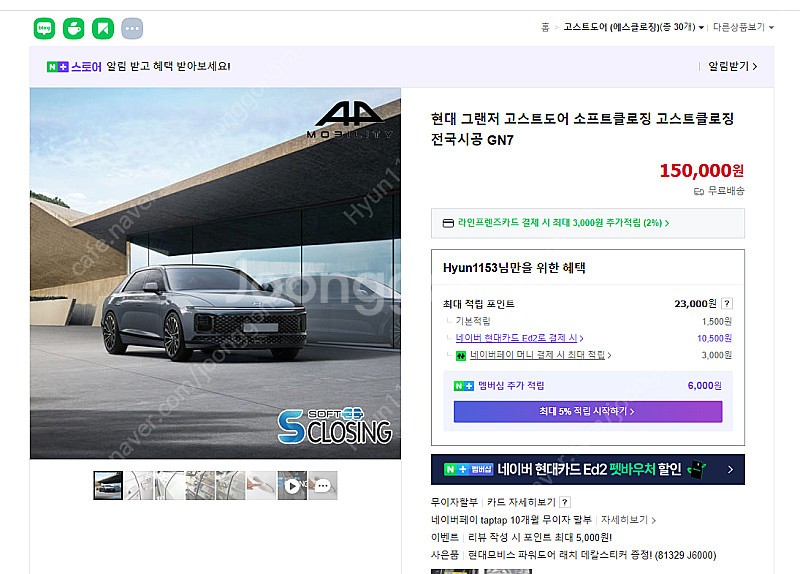Click the arrow on 펫바우처 할인 banner
The image size is (800, 574).
click(x=731, y=469)
